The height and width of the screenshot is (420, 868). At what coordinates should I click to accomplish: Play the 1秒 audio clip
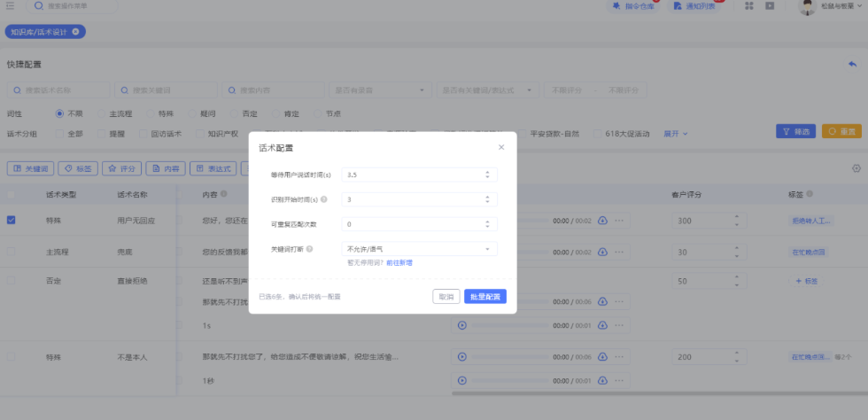[462, 381]
